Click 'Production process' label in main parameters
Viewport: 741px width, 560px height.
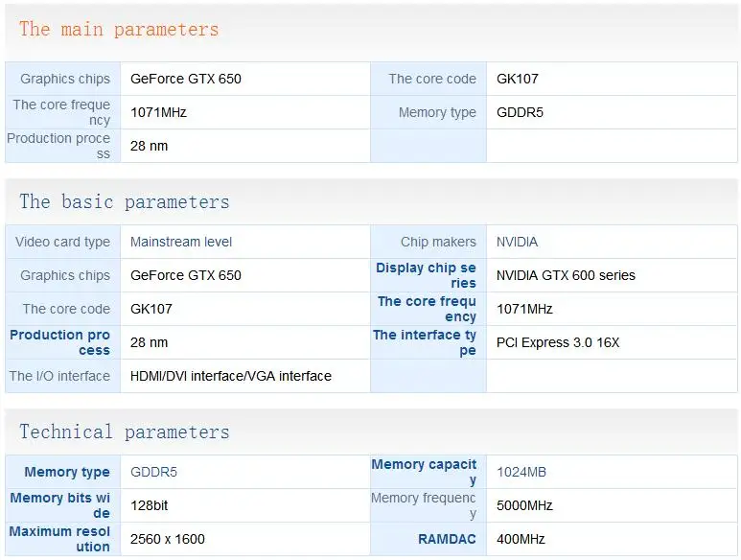coord(58,146)
